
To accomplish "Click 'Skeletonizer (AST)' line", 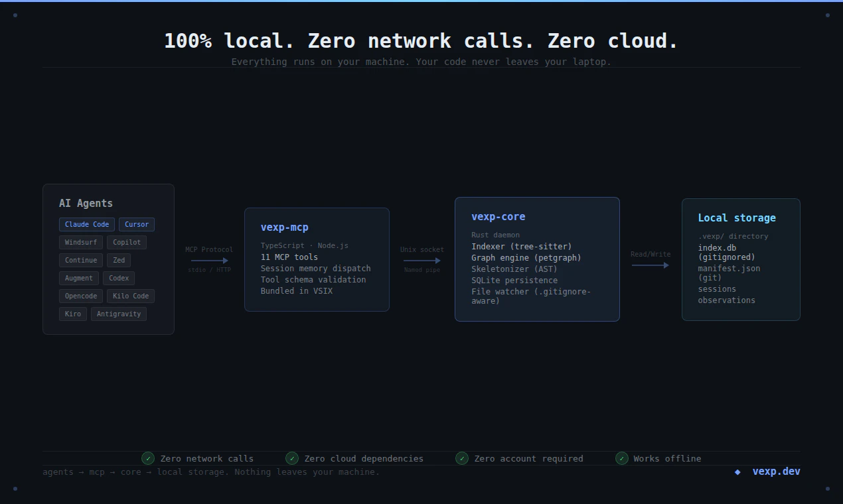I will (x=514, y=269).
